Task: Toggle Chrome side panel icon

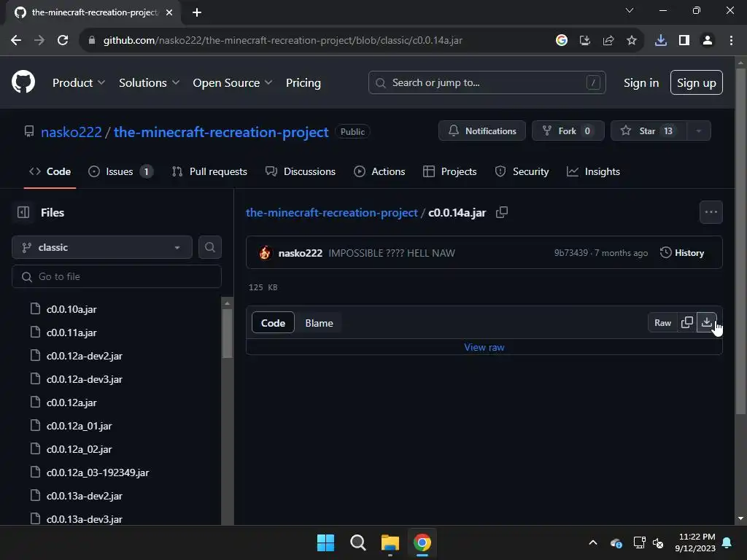Action: (684, 41)
